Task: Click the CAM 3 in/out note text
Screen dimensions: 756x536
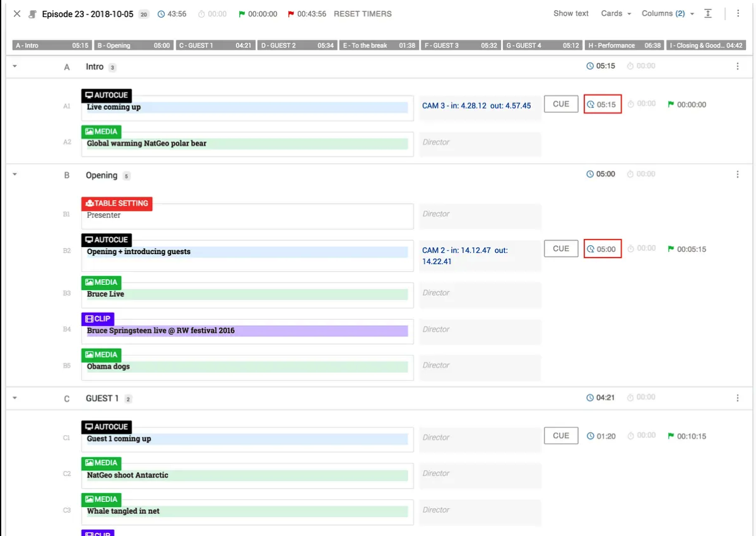Action: click(x=476, y=105)
